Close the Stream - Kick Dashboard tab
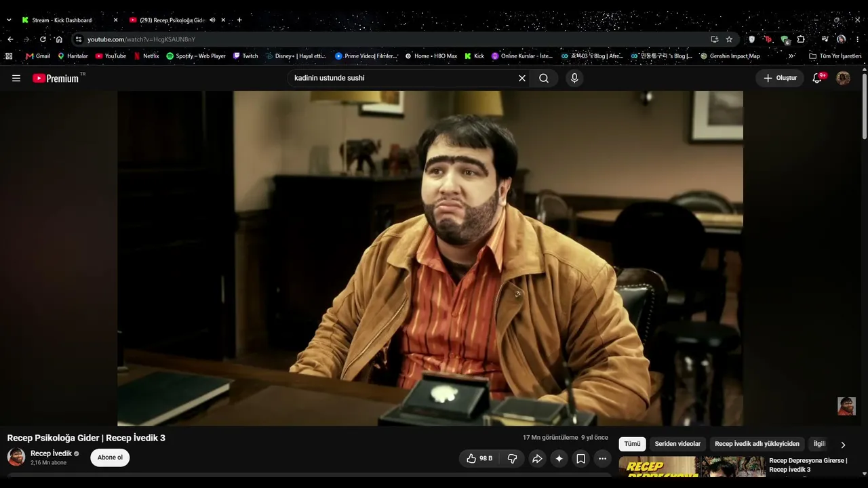 [x=115, y=20]
